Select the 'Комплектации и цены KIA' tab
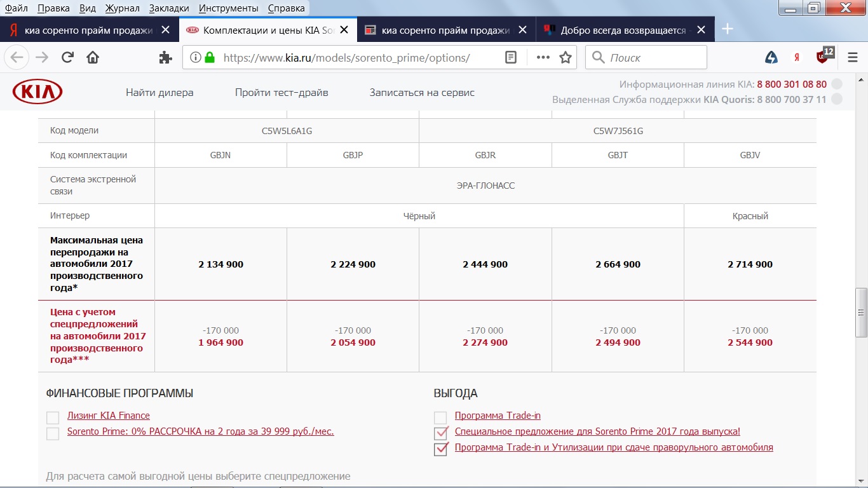The width and height of the screenshot is (868, 488). pos(268,30)
